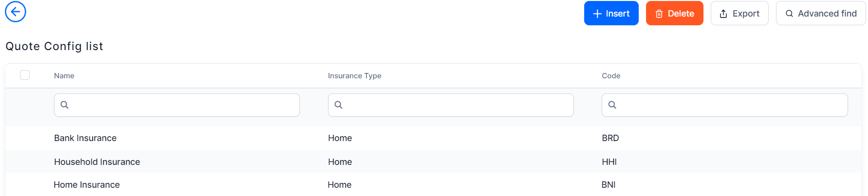868x196 pixels.
Task: Click the trash icon on Delete
Action: [x=659, y=14]
